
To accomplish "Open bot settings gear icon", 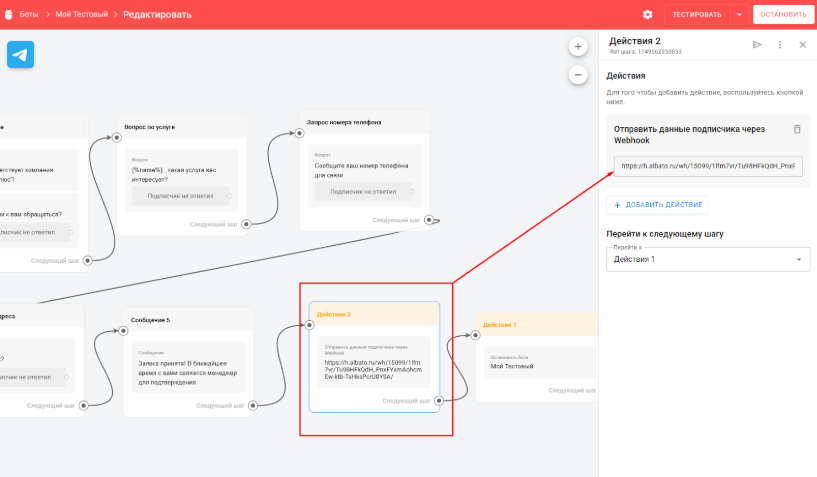I will tap(647, 15).
